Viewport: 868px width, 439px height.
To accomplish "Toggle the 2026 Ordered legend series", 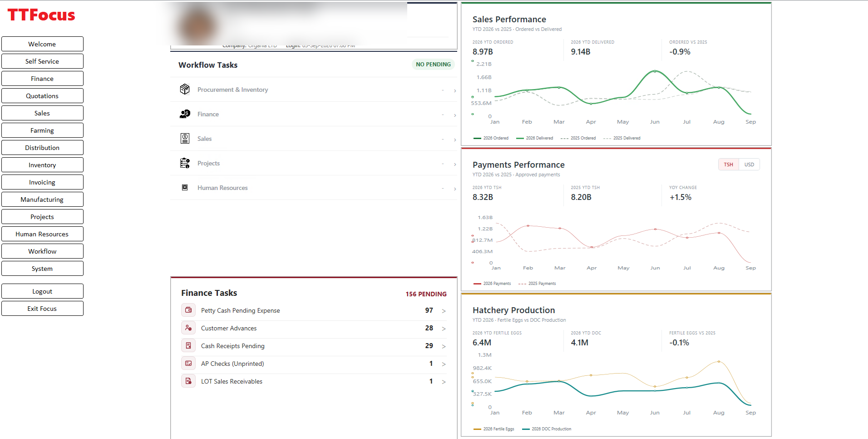I will (491, 138).
